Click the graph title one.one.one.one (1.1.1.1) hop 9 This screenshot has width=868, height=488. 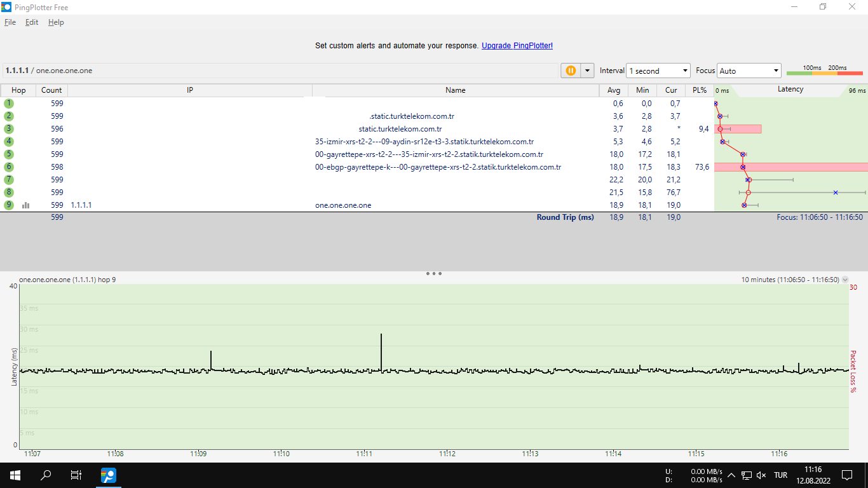(x=67, y=280)
